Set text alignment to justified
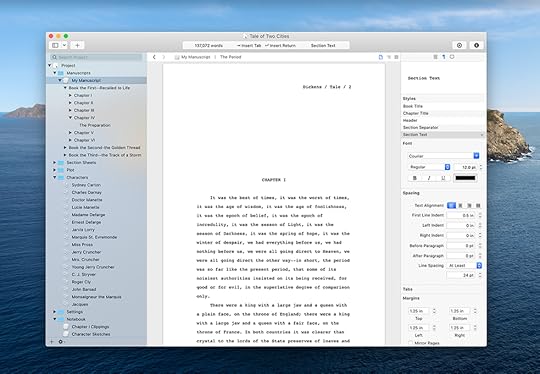Image resolution: width=540 pixels, height=374 pixels. click(x=478, y=206)
